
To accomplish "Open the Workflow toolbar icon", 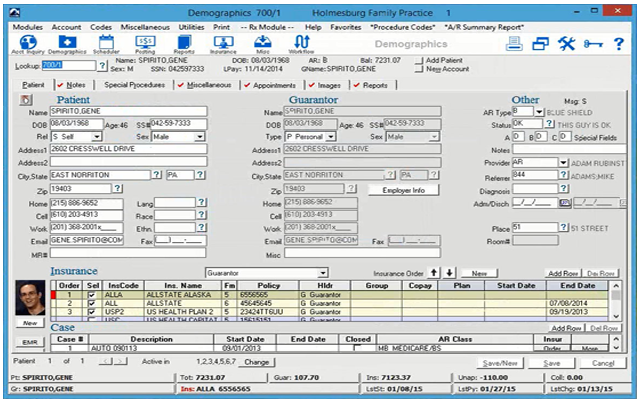I will click(x=302, y=44).
